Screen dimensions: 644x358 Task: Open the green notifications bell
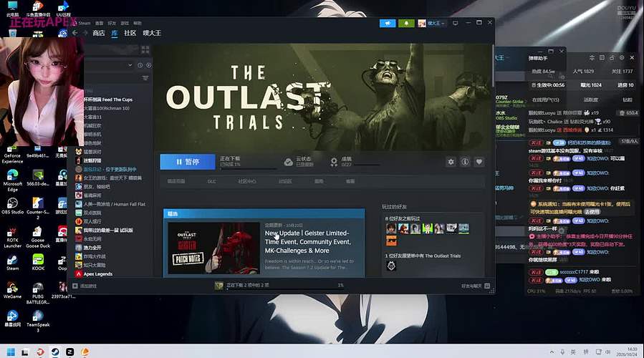click(406, 24)
